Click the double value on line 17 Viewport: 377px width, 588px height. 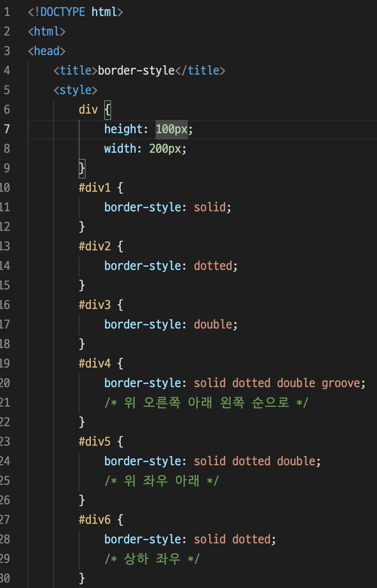tap(213, 325)
